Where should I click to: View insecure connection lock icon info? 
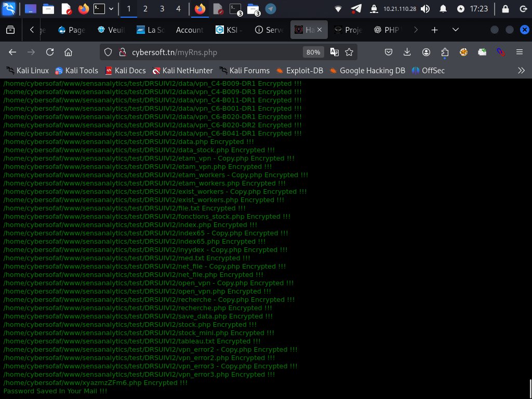(123, 52)
